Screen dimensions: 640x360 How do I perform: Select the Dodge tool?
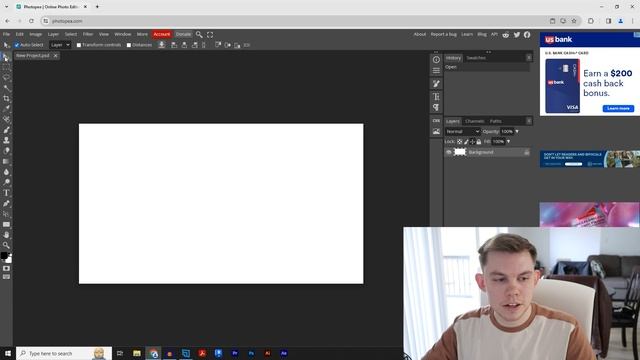[6, 182]
